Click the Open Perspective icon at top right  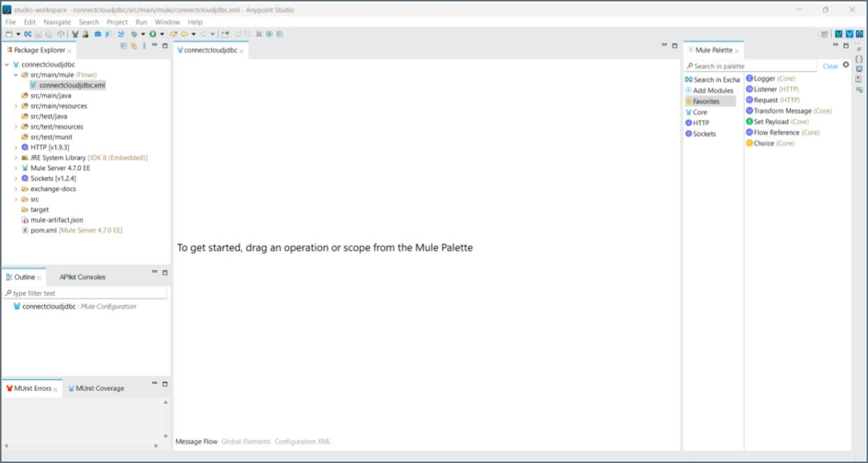(825, 34)
